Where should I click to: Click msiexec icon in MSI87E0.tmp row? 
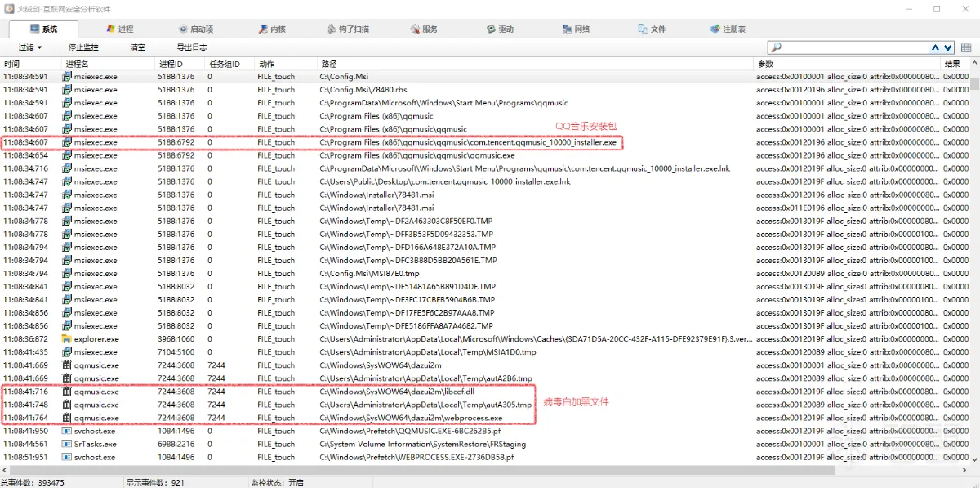[68, 273]
